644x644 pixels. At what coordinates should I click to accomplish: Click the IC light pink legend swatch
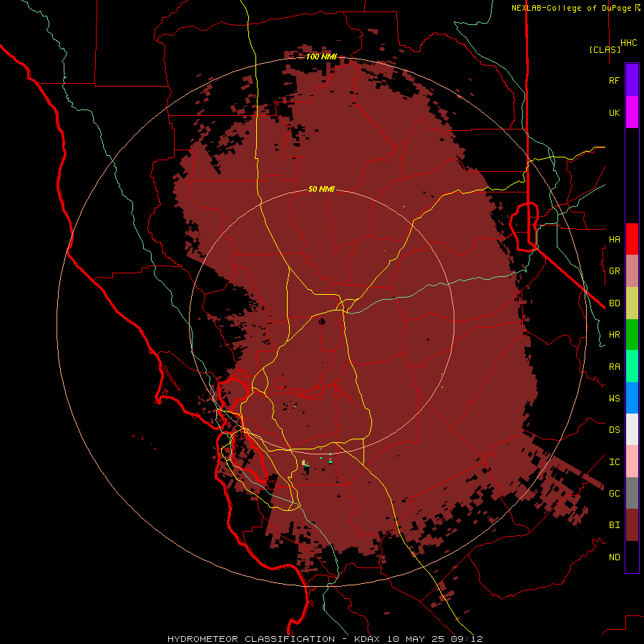(632, 462)
